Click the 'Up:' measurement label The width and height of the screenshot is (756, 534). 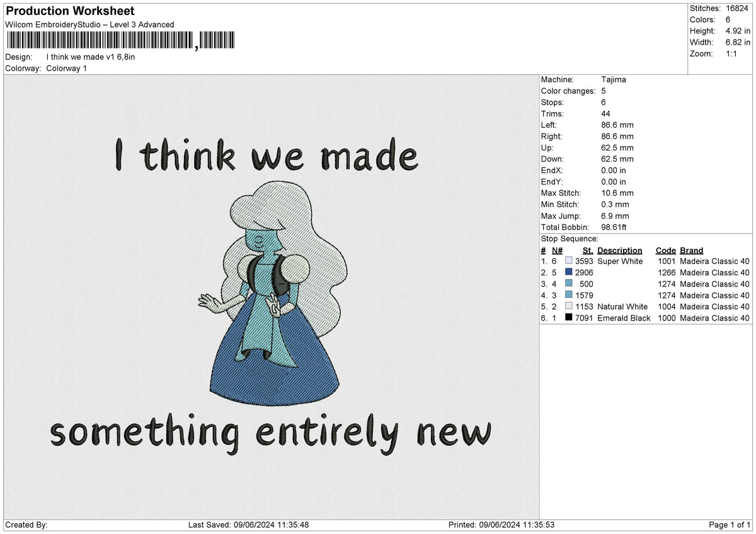click(x=549, y=148)
